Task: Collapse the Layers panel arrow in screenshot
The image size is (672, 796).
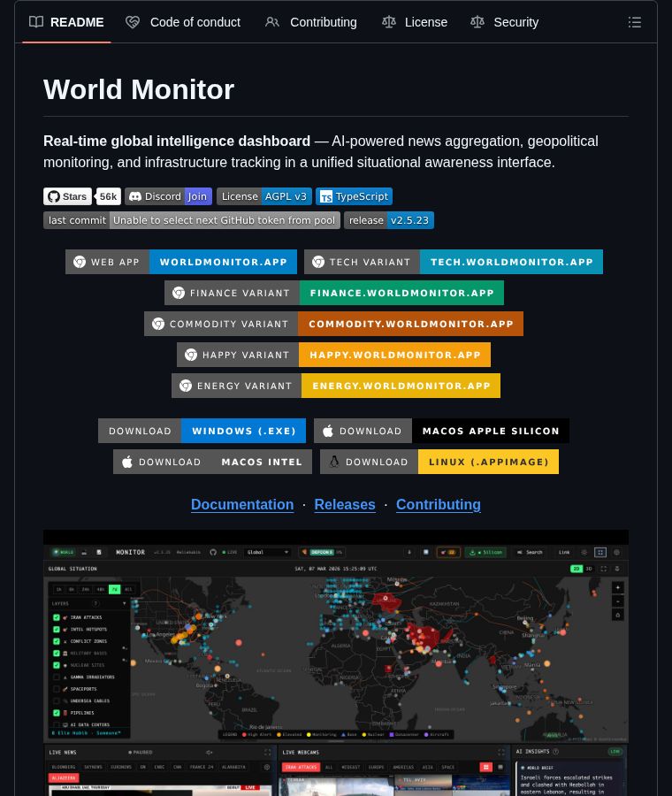Action: 125,603
